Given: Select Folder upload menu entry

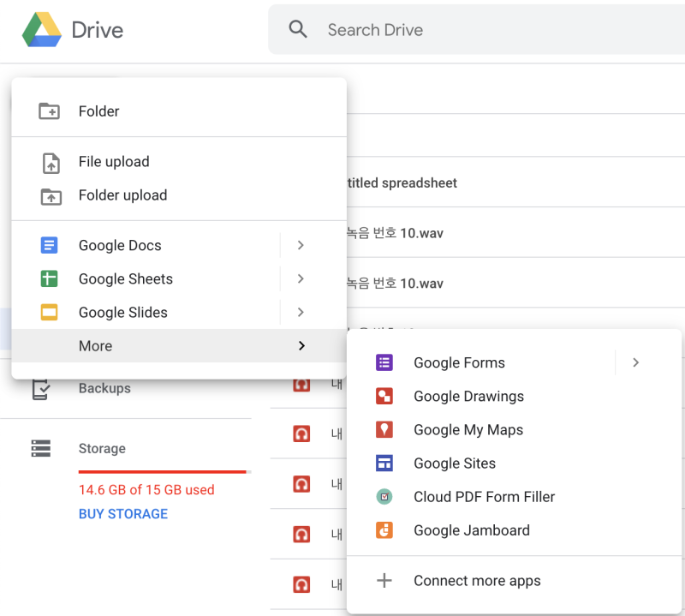Looking at the screenshot, I should 122,195.
